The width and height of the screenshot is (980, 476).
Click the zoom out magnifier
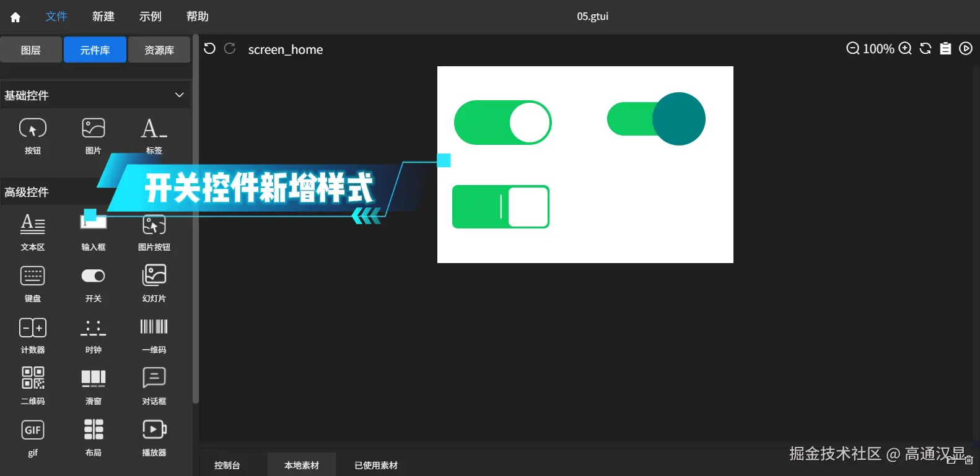click(853, 48)
